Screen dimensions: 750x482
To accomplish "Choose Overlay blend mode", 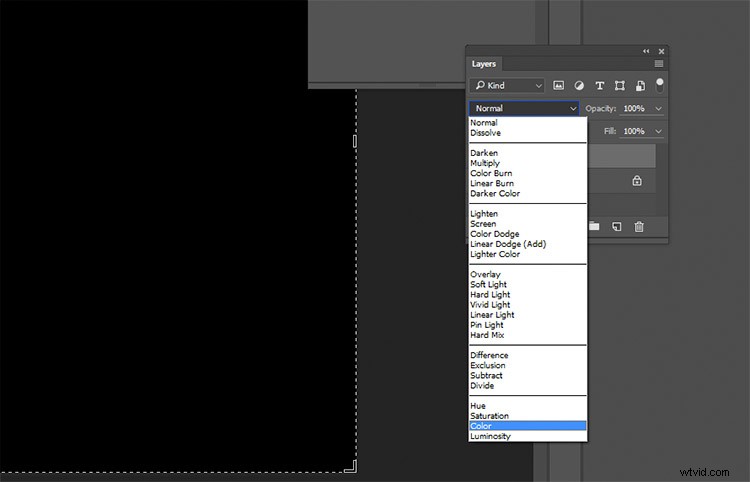I will (x=528, y=274).
